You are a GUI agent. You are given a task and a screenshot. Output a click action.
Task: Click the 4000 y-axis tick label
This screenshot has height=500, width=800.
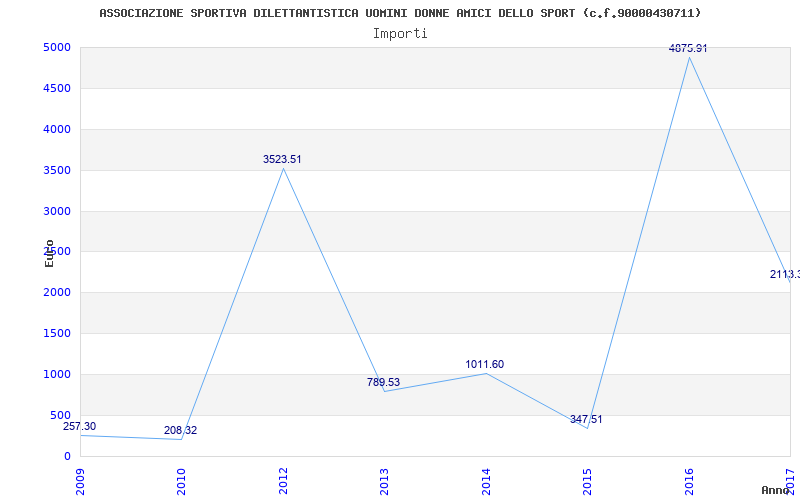pyautogui.click(x=57, y=129)
